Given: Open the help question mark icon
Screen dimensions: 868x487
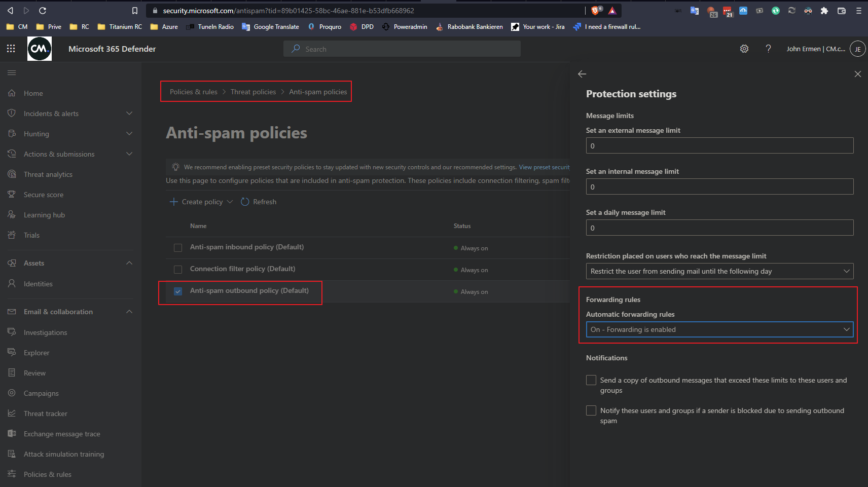Looking at the screenshot, I should (768, 49).
